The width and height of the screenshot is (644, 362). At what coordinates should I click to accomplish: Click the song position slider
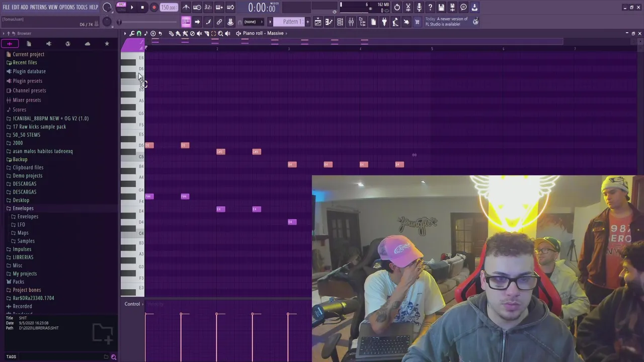(x=147, y=22)
